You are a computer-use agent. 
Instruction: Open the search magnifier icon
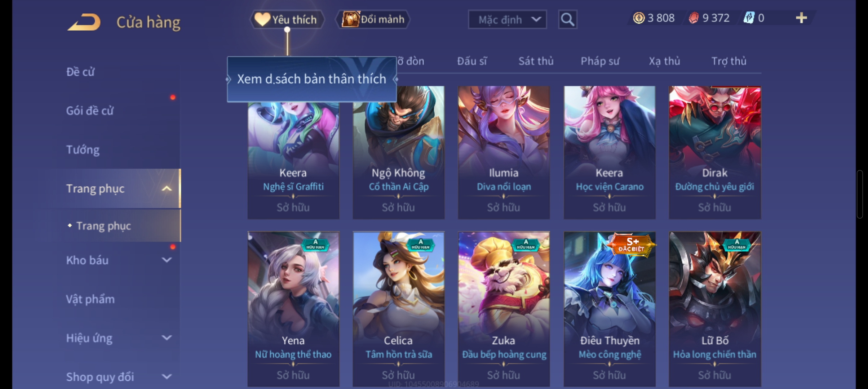coord(567,19)
